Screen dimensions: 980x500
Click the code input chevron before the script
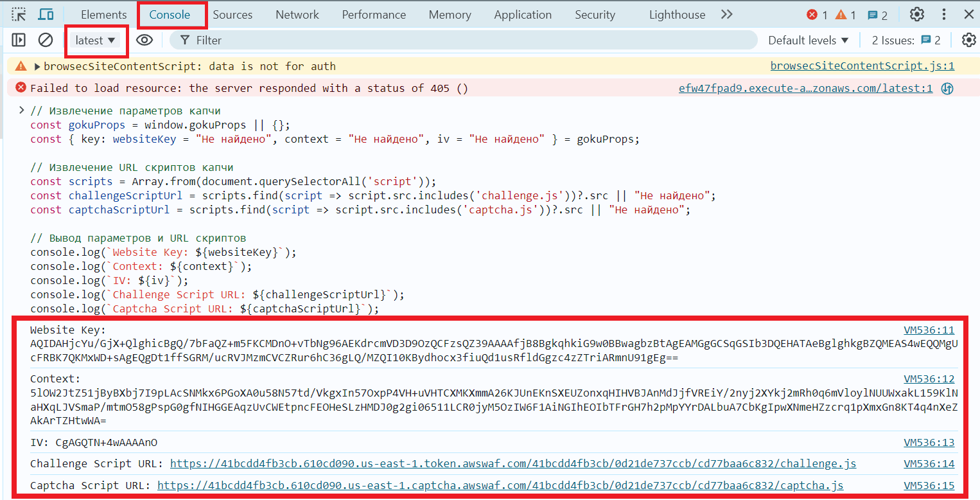pyautogui.click(x=21, y=111)
